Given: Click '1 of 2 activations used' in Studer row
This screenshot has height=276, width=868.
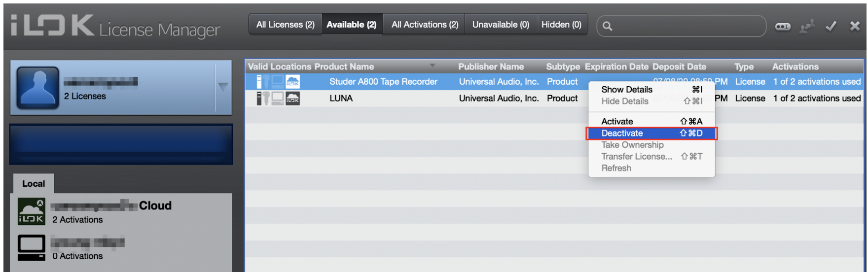Looking at the screenshot, I should tap(817, 82).
